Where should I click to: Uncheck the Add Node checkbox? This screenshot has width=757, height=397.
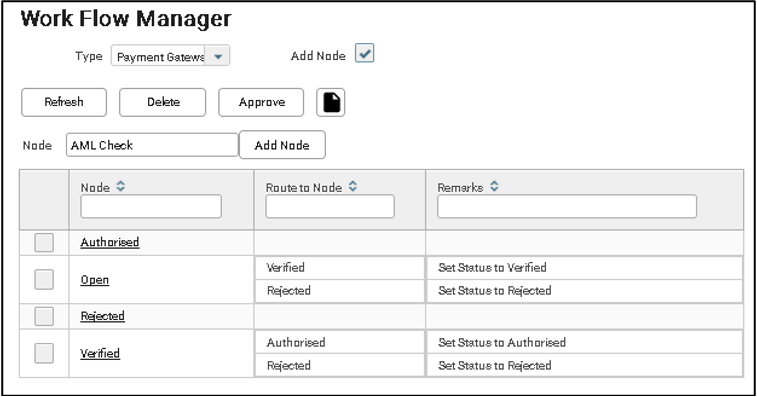pos(364,53)
